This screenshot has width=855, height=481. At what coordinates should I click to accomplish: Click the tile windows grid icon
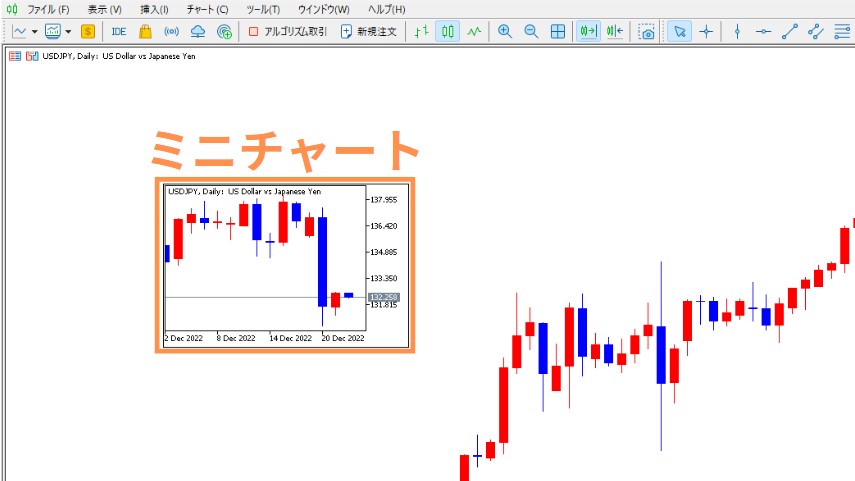coord(558,32)
